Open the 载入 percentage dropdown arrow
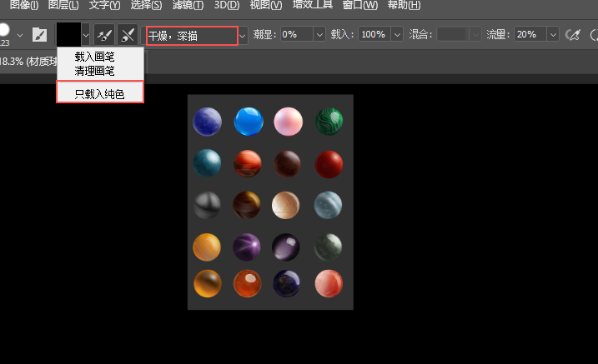Image resolution: width=598 pixels, height=364 pixels. tap(397, 35)
